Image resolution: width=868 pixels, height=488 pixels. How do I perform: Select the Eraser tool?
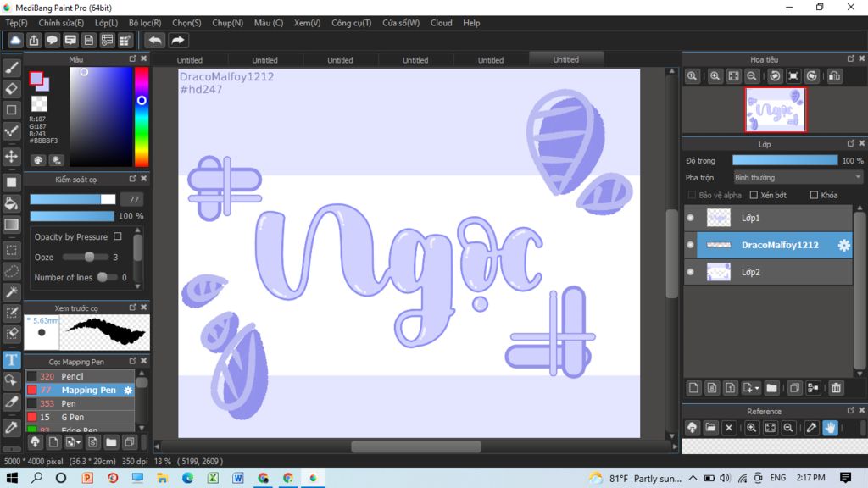[x=12, y=88]
